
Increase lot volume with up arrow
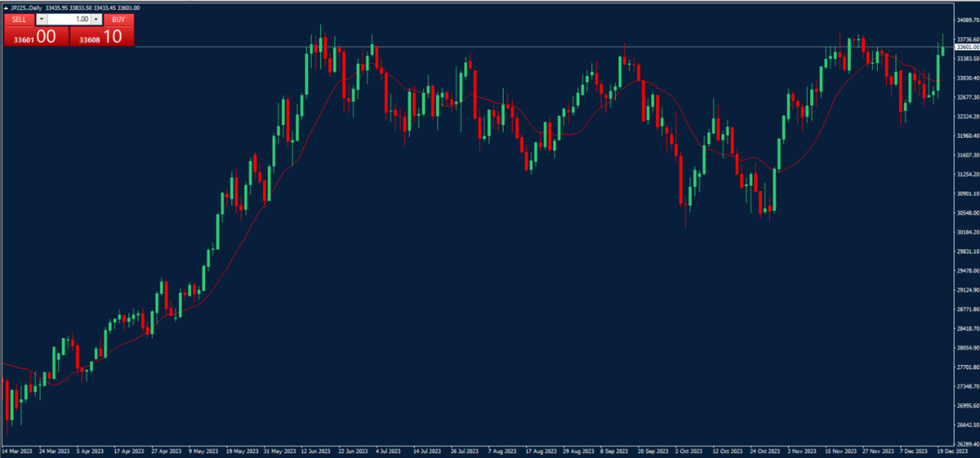pyautogui.click(x=97, y=19)
